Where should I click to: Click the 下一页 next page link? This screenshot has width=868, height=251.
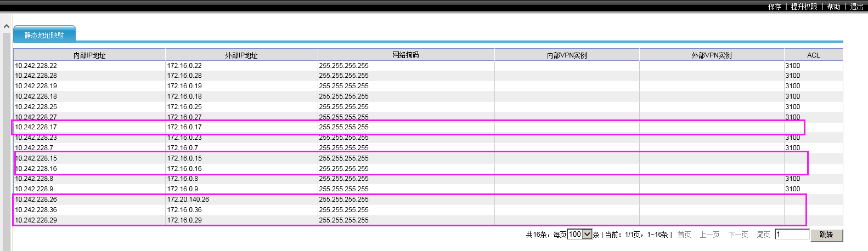click(738, 235)
